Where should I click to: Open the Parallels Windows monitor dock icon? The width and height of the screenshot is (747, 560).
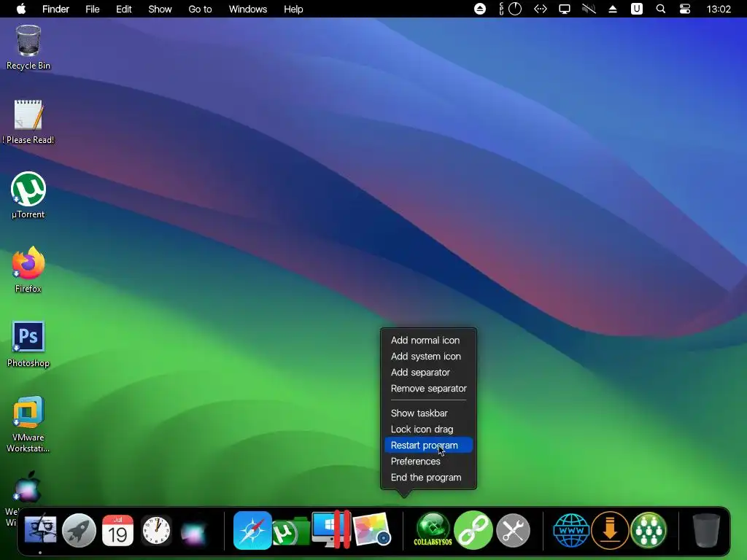332,529
